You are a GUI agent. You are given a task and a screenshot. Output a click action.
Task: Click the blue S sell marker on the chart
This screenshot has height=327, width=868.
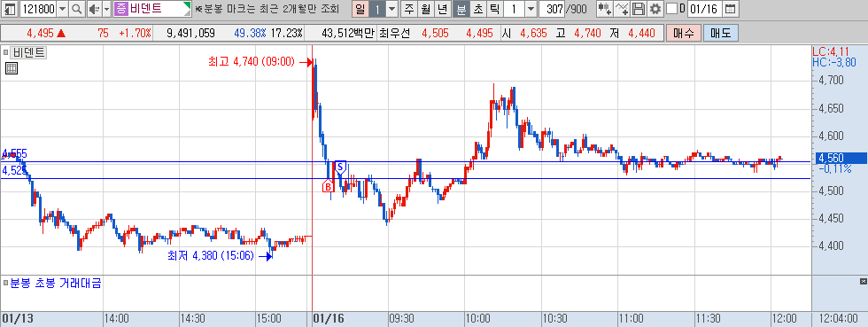pos(340,167)
